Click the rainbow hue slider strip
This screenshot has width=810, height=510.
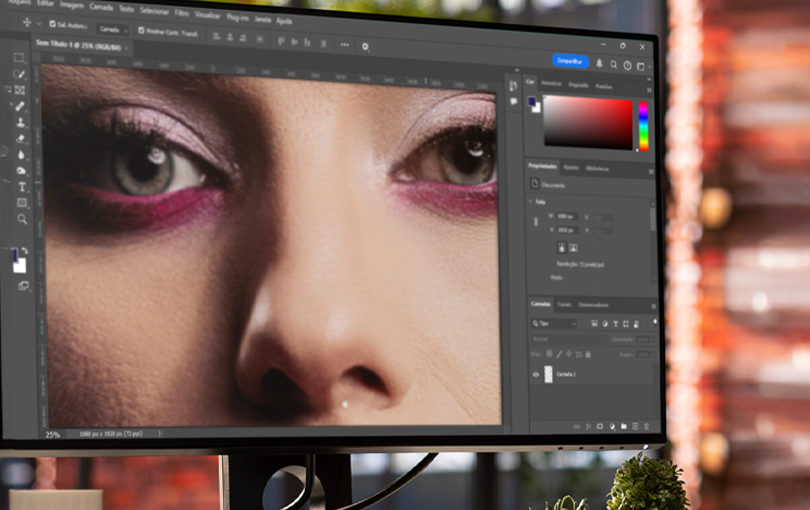[x=643, y=125]
